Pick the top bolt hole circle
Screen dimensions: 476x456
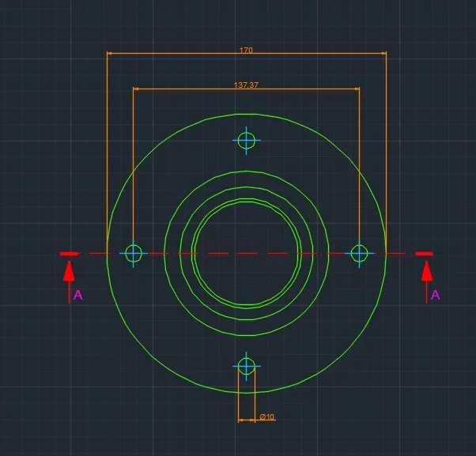(x=247, y=141)
